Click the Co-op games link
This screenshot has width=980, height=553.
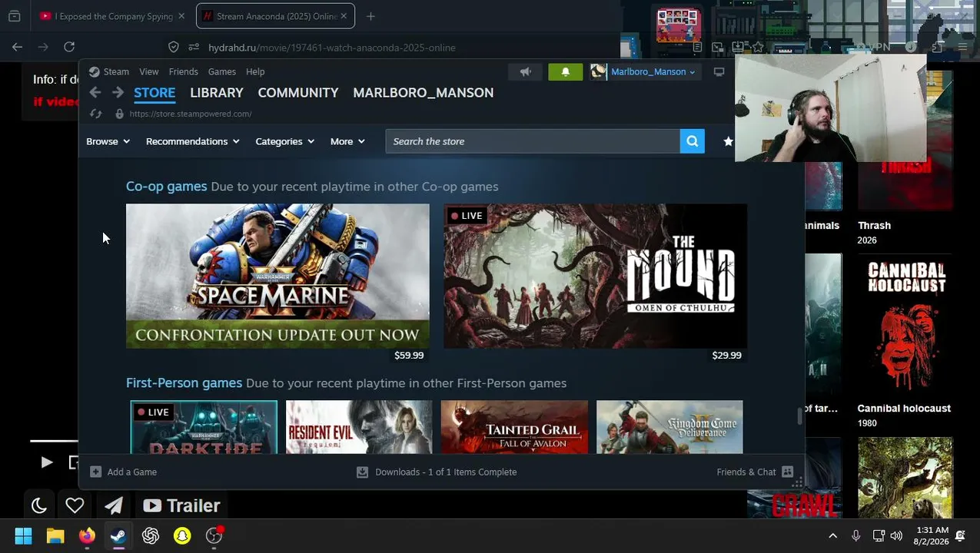pyautogui.click(x=166, y=186)
